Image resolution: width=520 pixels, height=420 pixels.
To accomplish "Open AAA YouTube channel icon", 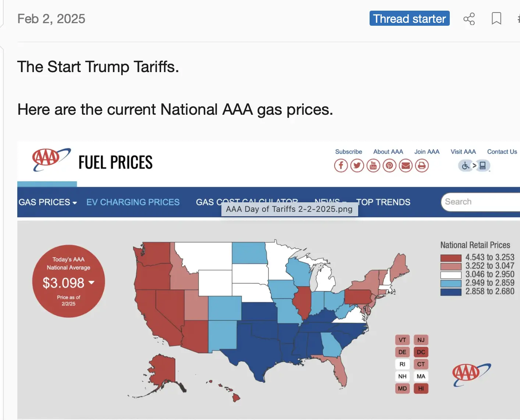I will click(x=373, y=165).
